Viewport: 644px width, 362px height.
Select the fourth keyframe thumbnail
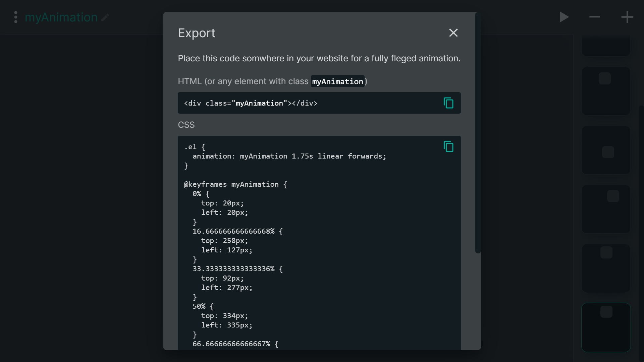coord(606,209)
